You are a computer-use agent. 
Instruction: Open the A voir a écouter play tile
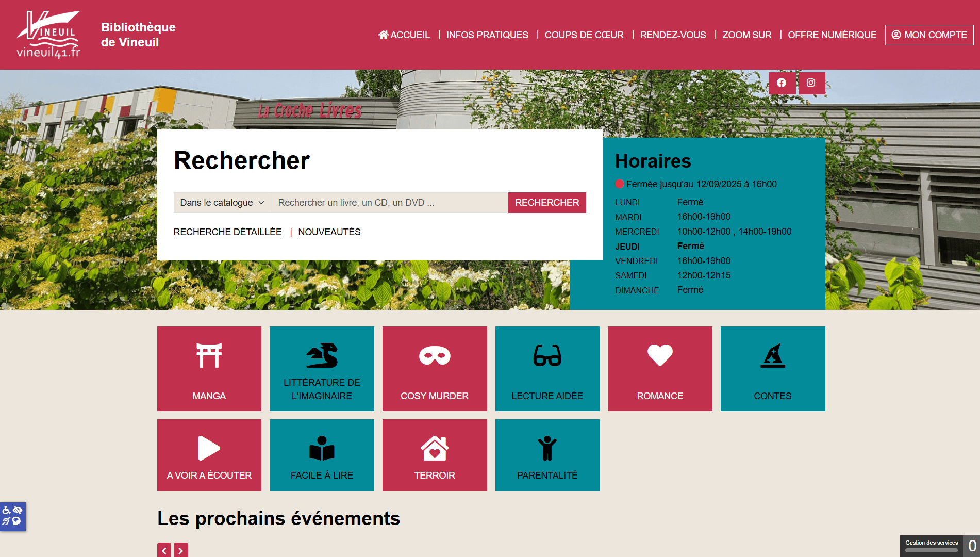pyautogui.click(x=209, y=455)
